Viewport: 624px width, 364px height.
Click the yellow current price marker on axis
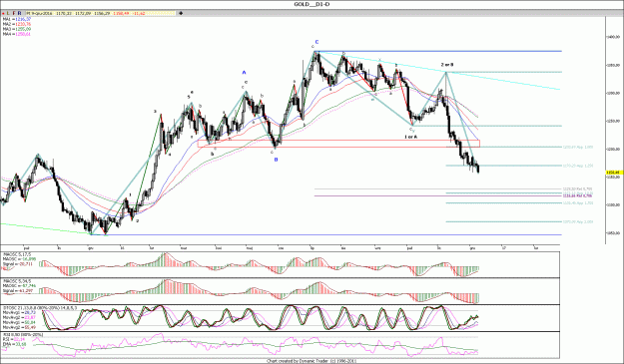pyautogui.click(x=614, y=173)
